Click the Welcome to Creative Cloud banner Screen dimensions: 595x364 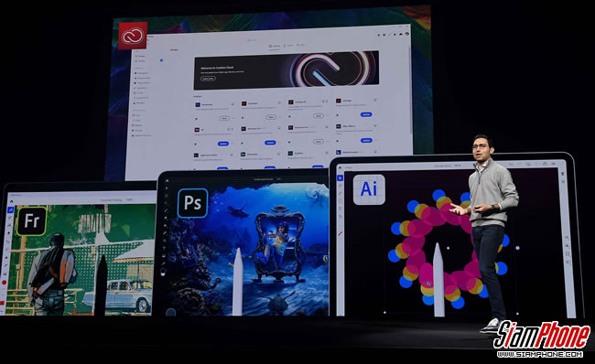(x=287, y=70)
